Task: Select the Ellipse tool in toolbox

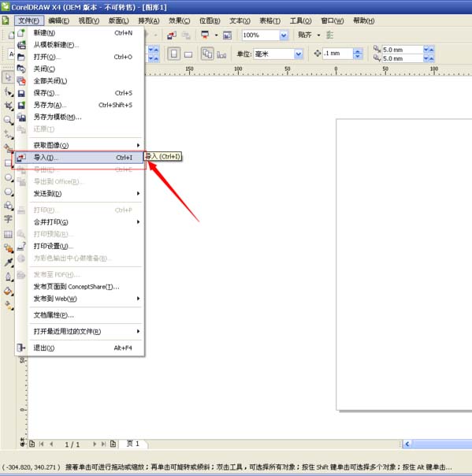Action: tap(8, 177)
